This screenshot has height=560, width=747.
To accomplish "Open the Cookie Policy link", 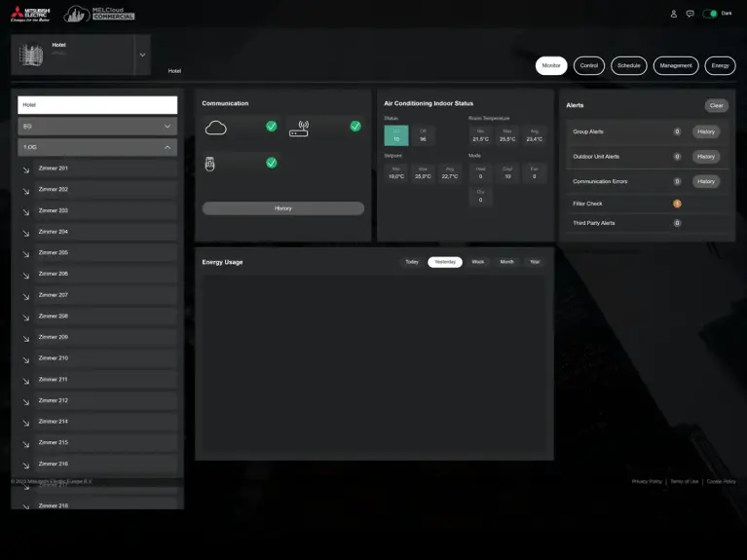I will click(x=722, y=482).
